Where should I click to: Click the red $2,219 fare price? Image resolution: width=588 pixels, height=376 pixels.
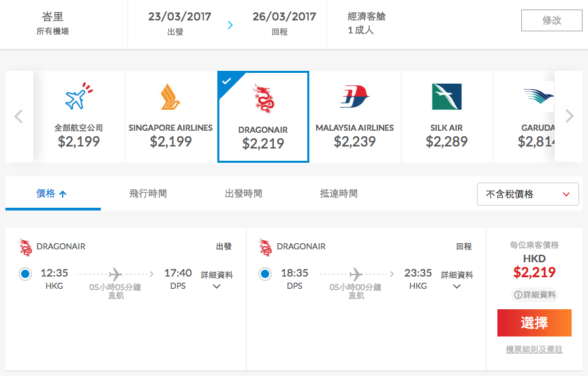coord(534,272)
